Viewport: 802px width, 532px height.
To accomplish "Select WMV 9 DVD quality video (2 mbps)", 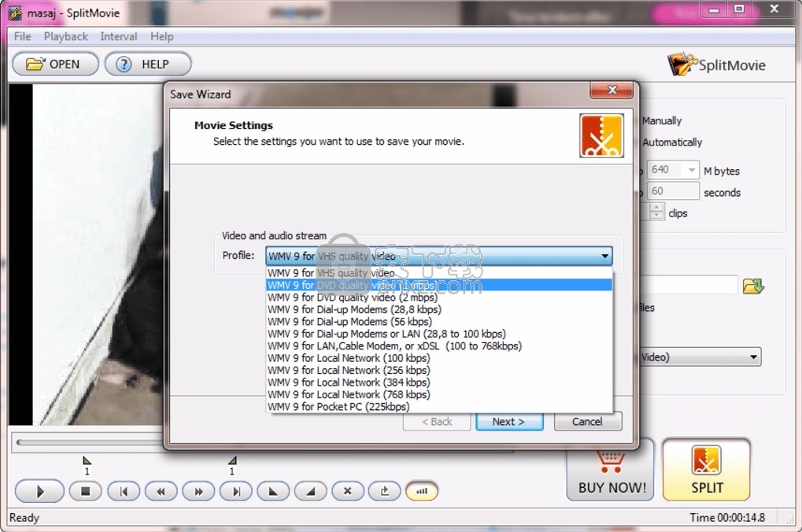I will tap(439, 297).
